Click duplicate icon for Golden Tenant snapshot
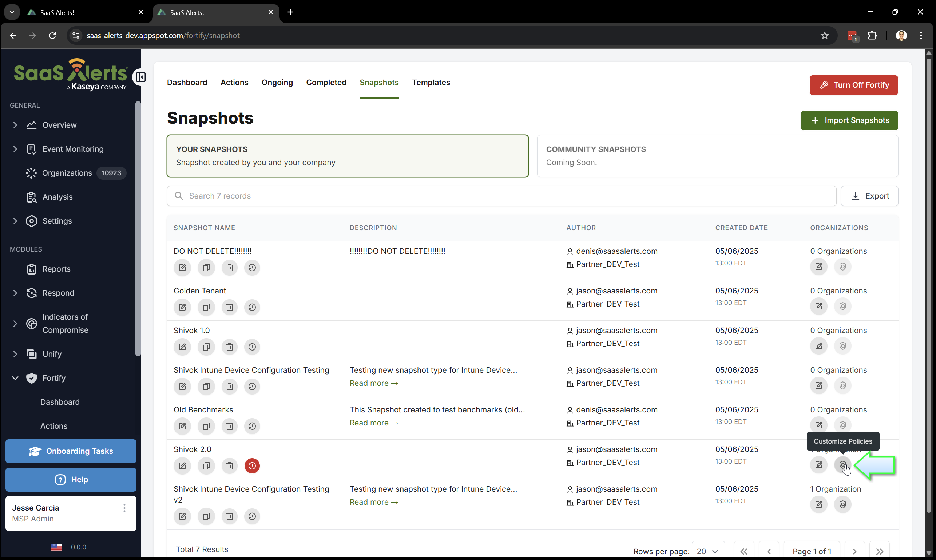Image resolution: width=936 pixels, height=560 pixels. coord(206,307)
